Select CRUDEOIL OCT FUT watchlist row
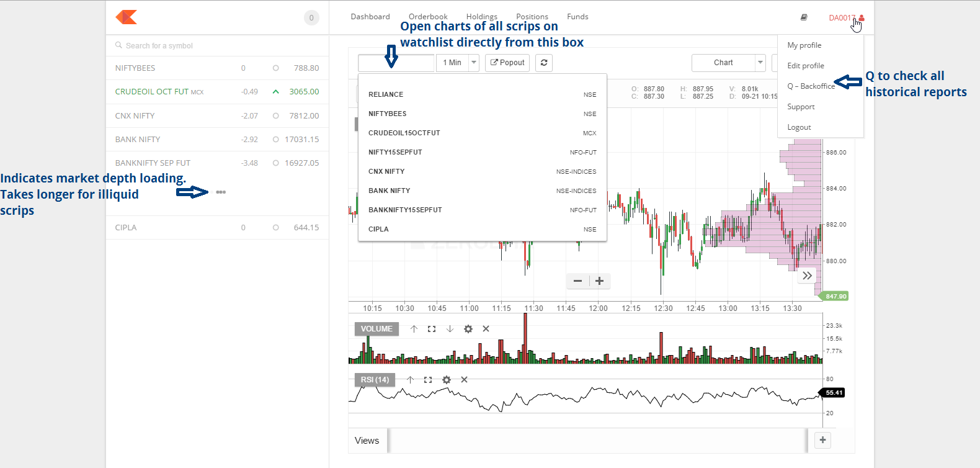 click(217, 92)
